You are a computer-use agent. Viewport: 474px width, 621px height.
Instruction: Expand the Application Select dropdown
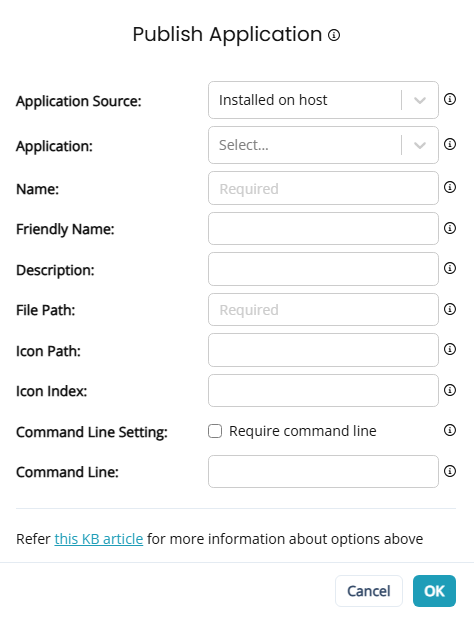click(323, 145)
